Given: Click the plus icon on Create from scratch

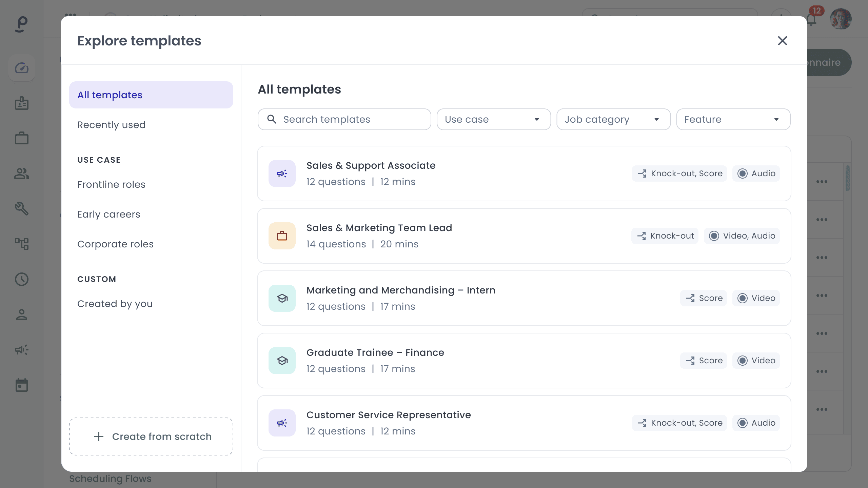Looking at the screenshot, I should pyautogui.click(x=98, y=436).
